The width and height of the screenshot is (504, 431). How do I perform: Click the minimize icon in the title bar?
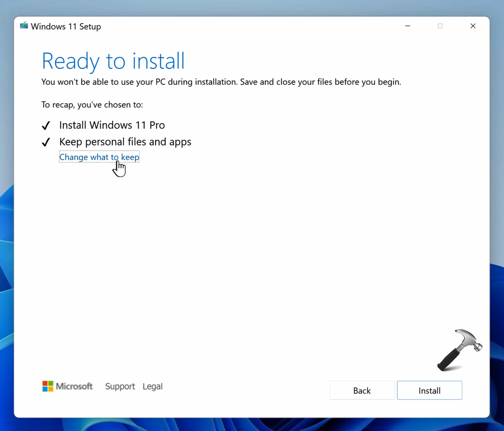tap(408, 26)
